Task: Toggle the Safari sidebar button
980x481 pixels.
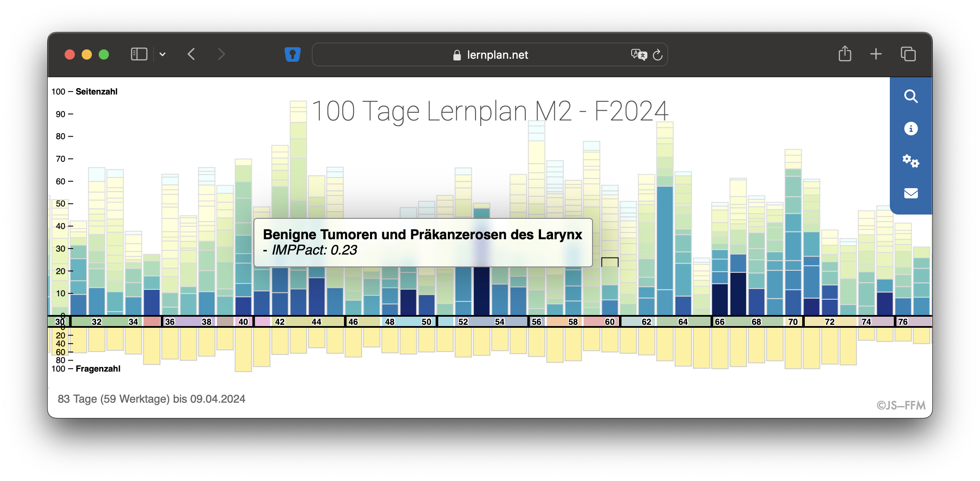Action: (139, 54)
